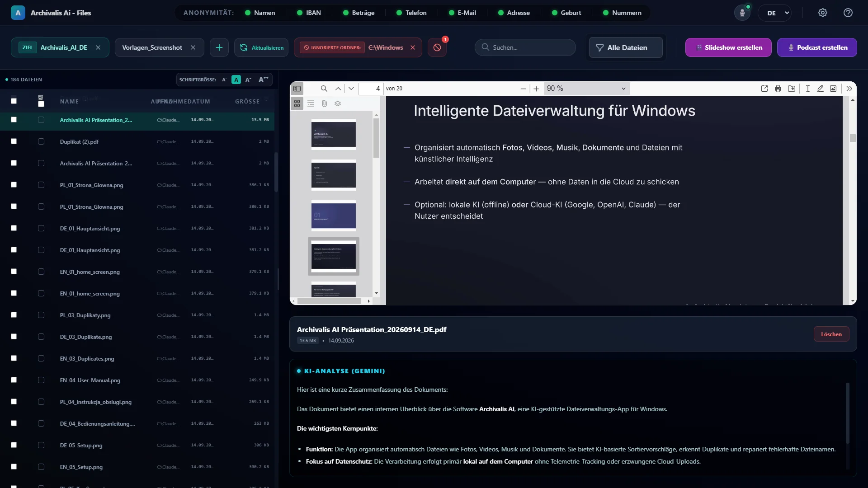Select the Archivalis_AI_DE target tab
This screenshot has width=868, height=488.
tap(60, 47)
